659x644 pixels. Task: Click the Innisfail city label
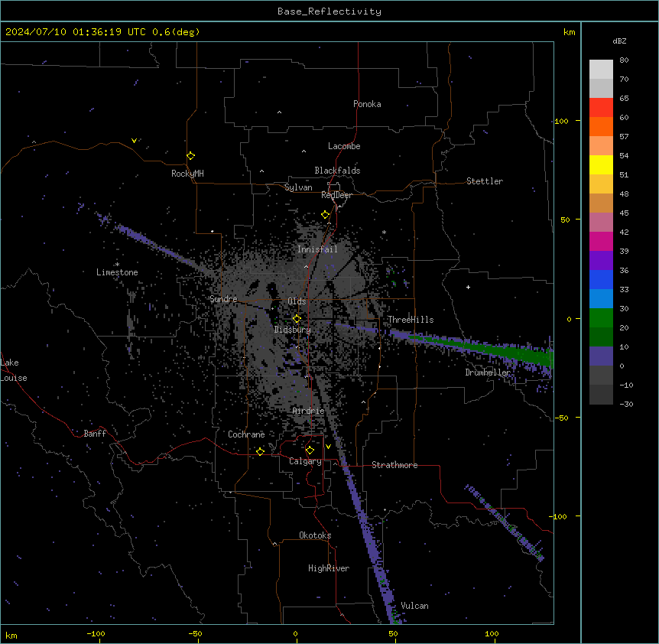[317, 249]
